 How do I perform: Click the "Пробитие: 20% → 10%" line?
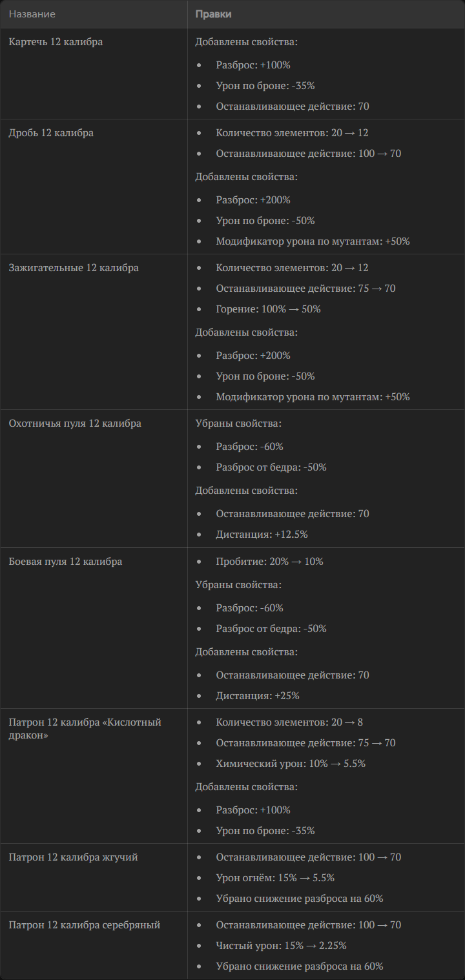269,562
